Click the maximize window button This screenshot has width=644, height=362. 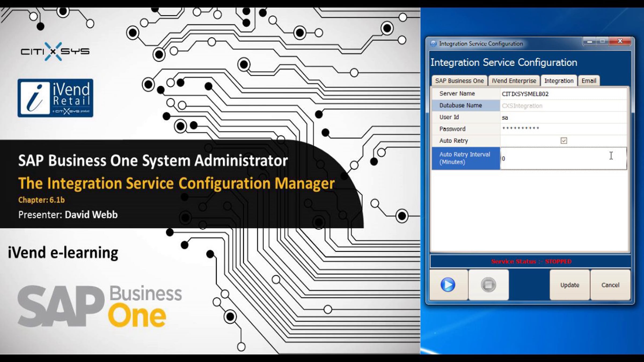[x=602, y=42]
